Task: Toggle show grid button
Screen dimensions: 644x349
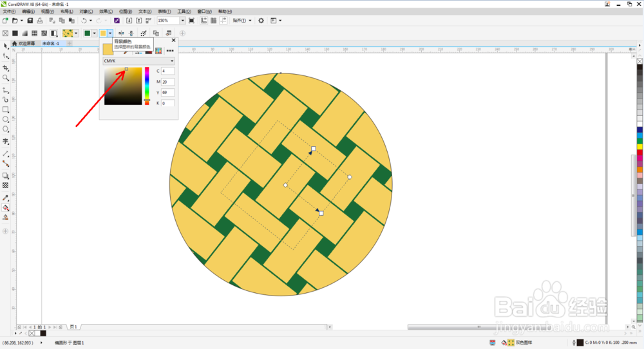Action: pyautogui.click(x=214, y=21)
